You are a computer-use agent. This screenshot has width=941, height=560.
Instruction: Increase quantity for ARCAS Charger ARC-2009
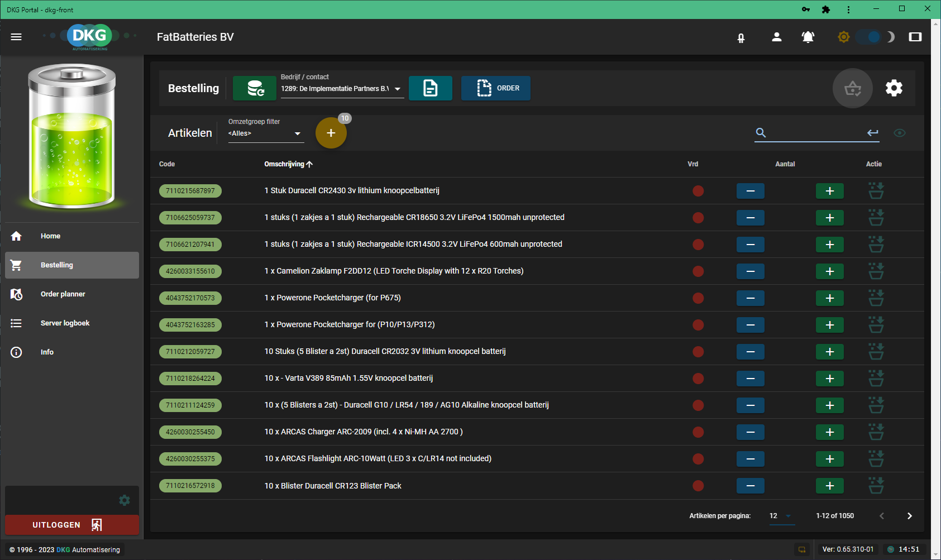tap(830, 432)
